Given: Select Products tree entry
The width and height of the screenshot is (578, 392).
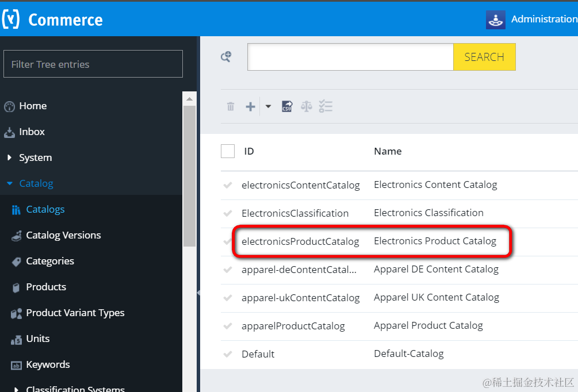Looking at the screenshot, I should click(x=46, y=287).
